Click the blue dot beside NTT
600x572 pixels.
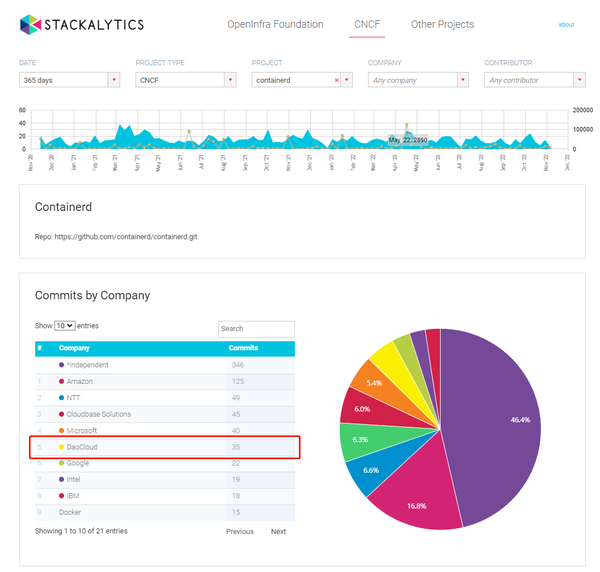(x=62, y=397)
